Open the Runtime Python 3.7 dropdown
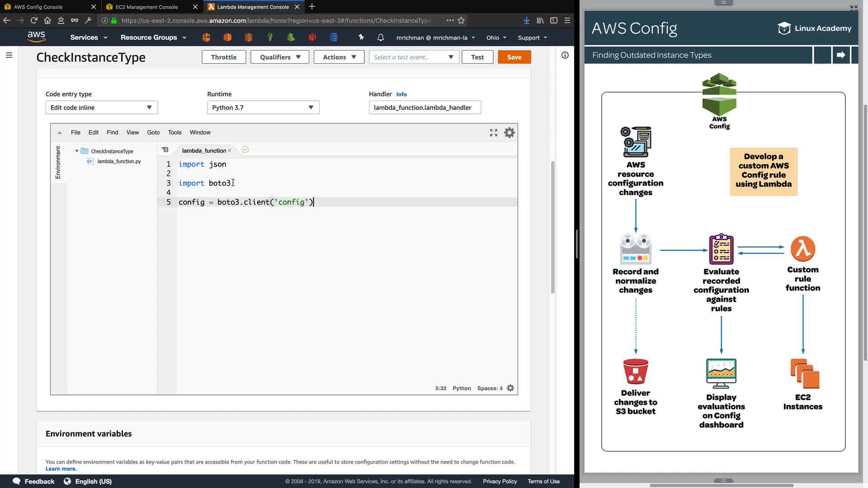868x488 pixels. point(263,108)
